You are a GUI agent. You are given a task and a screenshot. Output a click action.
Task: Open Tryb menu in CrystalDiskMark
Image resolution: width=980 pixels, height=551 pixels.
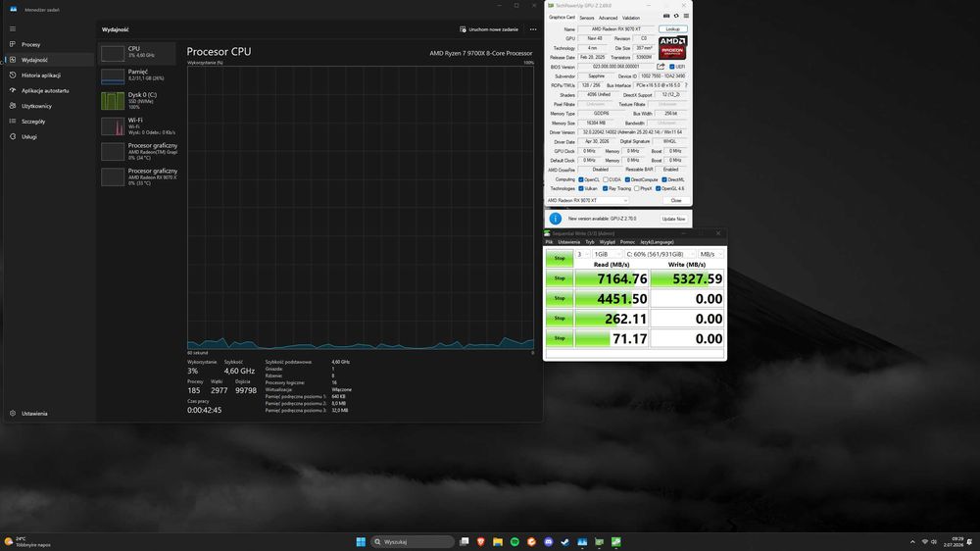pos(589,242)
